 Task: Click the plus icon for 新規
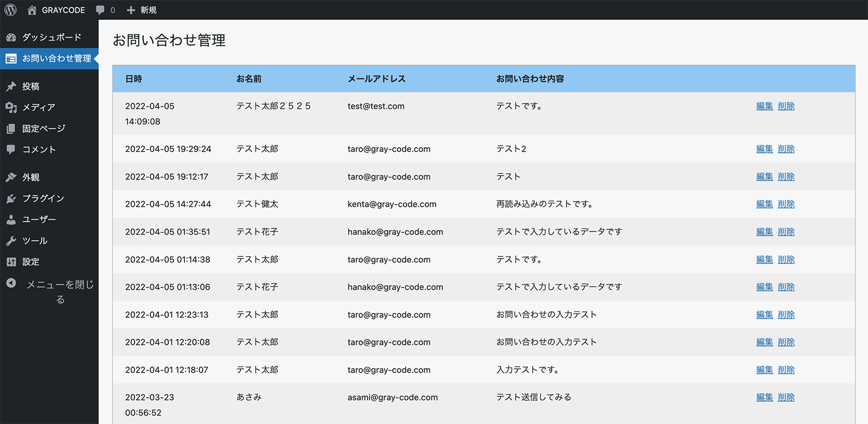point(131,10)
